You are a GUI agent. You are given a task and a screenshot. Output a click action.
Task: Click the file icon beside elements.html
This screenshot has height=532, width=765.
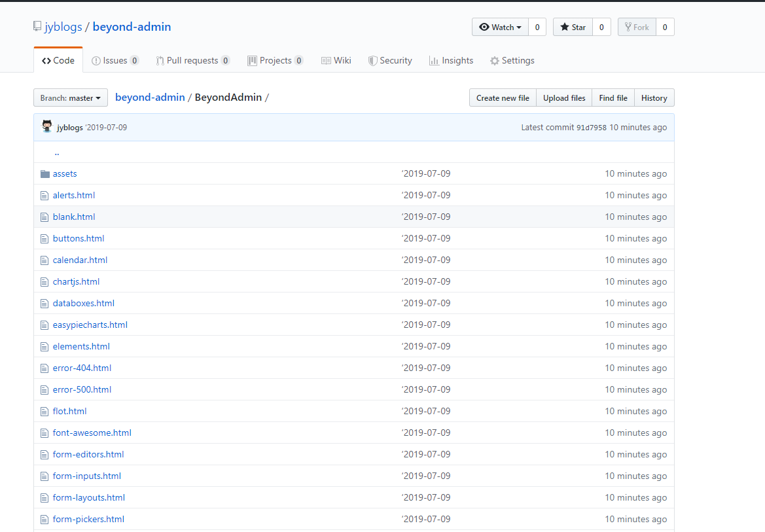44,347
